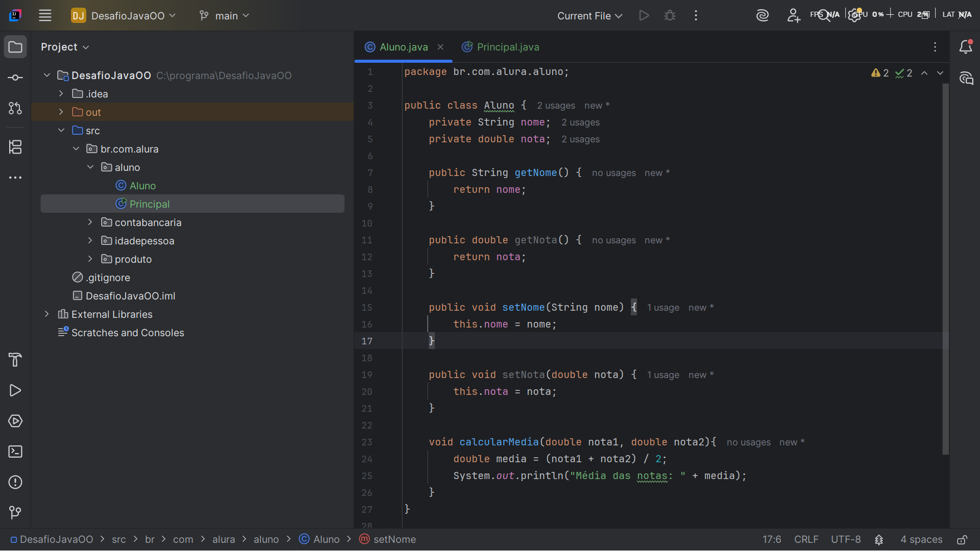Click '2 usages' hint beside class Aluno
The image size is (980, 551).
pyautogui.click(x=556, y=106)
